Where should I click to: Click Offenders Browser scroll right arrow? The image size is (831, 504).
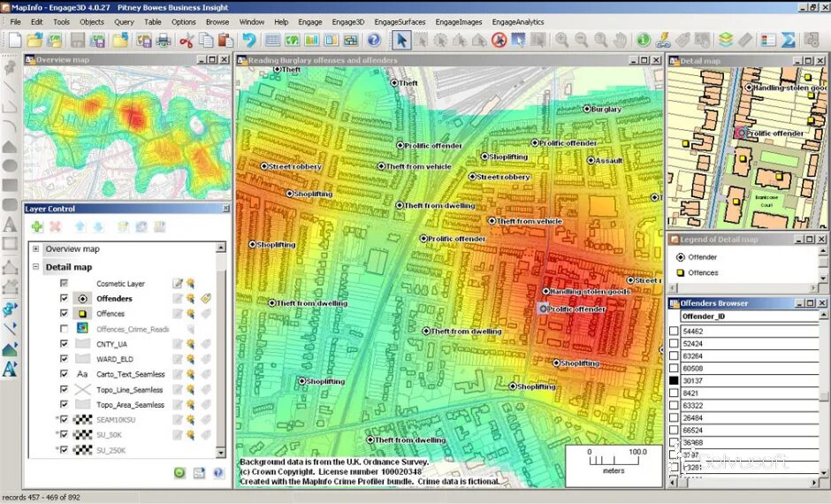coord(814,482)
